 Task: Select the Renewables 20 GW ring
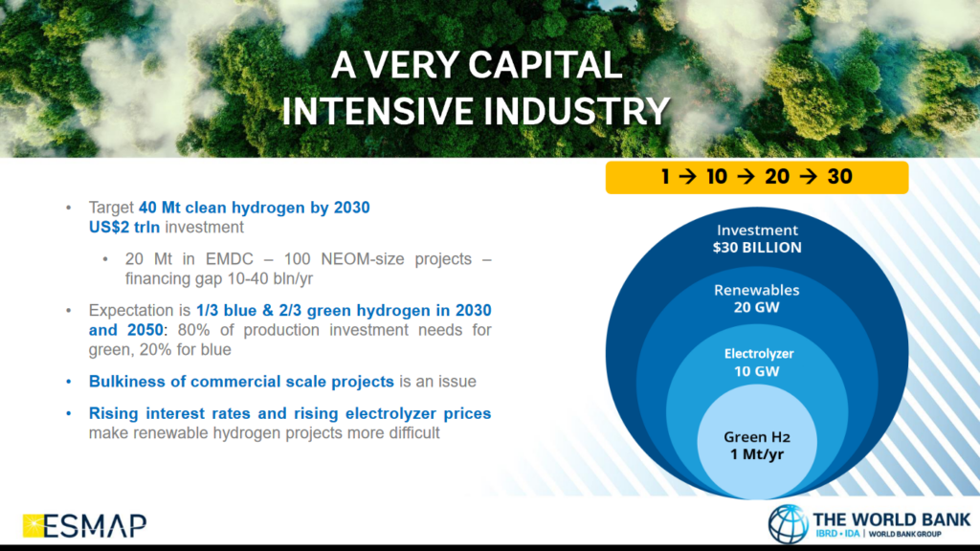point(758,298)
